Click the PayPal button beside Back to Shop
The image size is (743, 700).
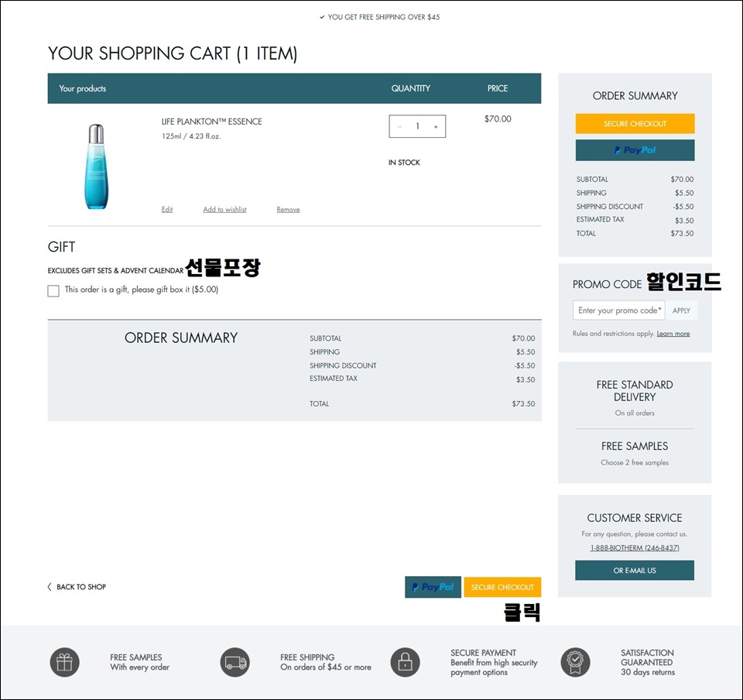coord(433,587)
